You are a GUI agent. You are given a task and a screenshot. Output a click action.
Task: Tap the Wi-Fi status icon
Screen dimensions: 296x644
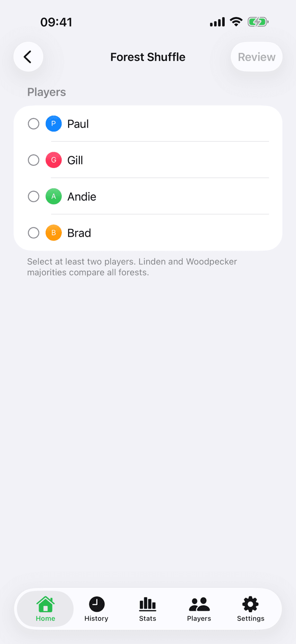(236, 22)
